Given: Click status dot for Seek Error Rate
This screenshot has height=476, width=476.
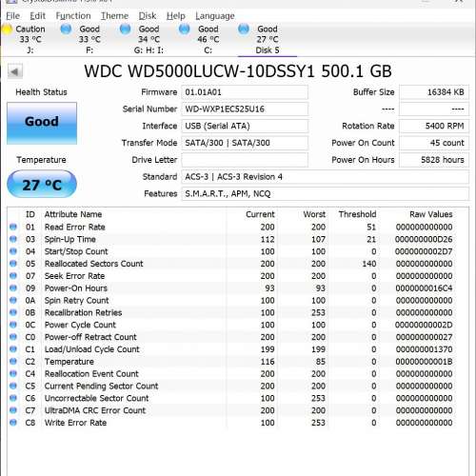Looking at the screenshot, I should coord(13,276).
